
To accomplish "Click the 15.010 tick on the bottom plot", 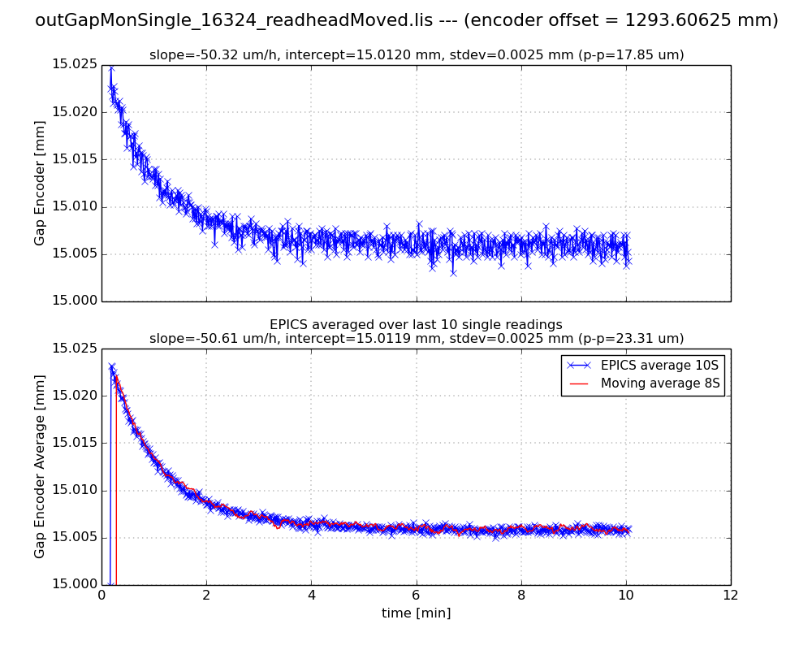I will point(75,490).
